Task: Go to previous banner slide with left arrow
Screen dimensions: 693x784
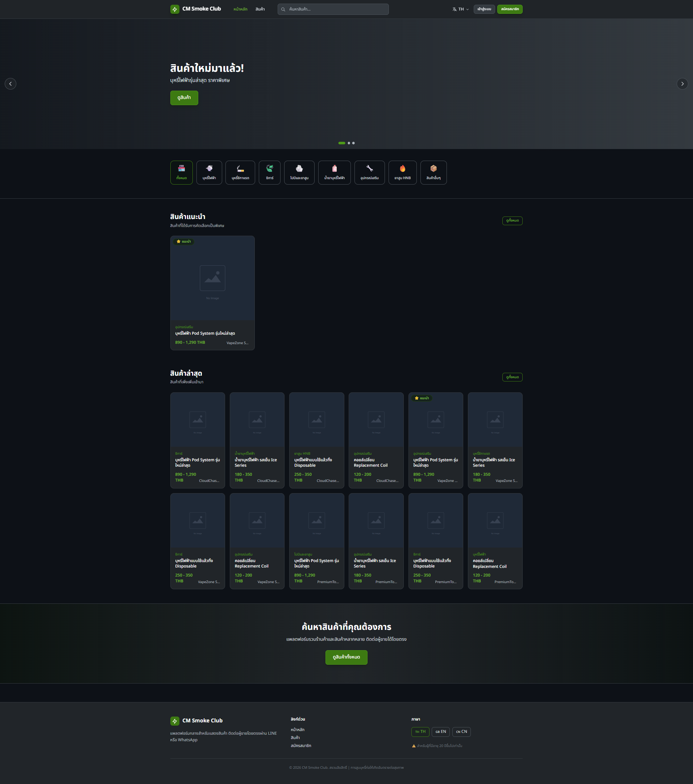Action: click(x=11, y=84)
